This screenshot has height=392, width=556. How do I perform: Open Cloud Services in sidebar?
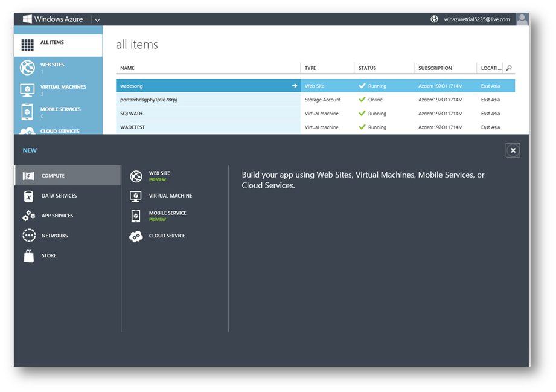click(58, 130)
